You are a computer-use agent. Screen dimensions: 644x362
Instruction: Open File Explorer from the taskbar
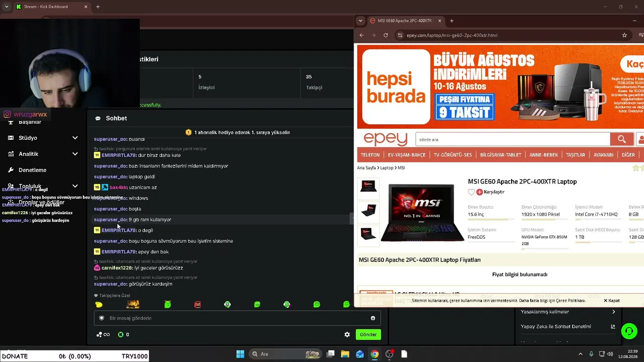[345, 354]
